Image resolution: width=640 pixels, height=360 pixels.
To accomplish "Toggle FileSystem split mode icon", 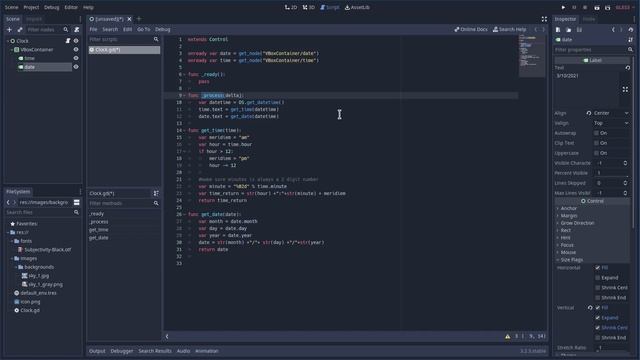I will click(76, 202).
